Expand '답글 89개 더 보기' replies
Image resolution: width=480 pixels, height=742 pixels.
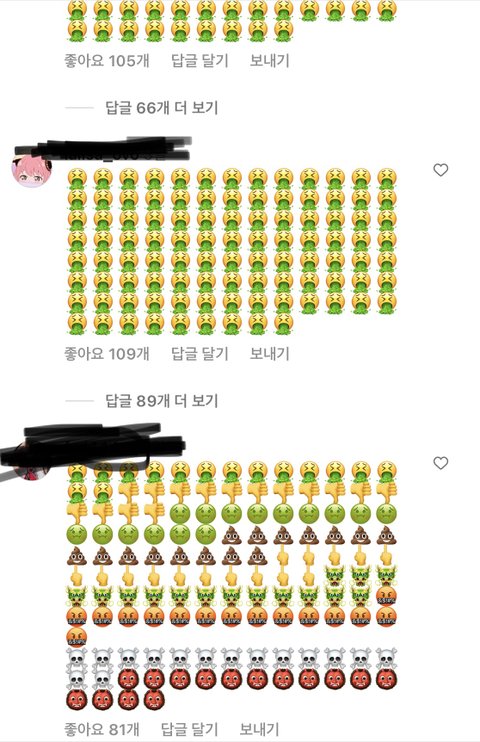(161, 401)
